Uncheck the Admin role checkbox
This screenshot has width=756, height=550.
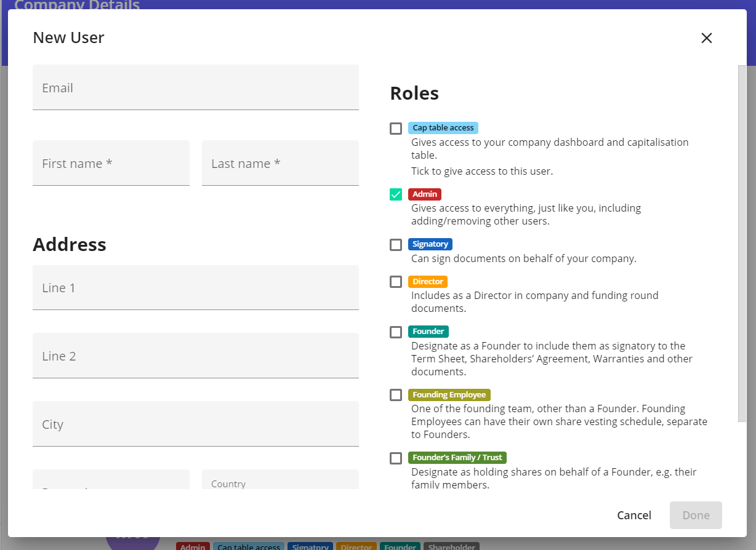coord(396,194)
